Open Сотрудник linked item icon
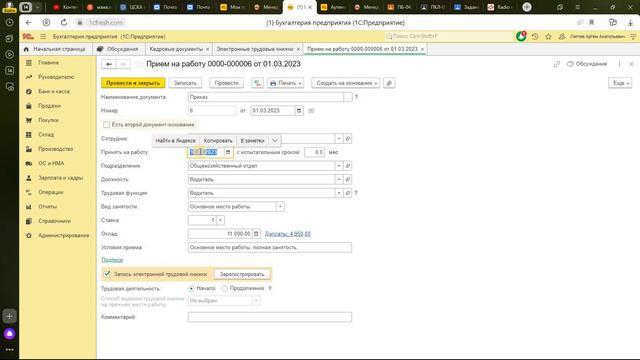Screen dimensions: 640x360 pyautogui.click(x=347, y=139)
